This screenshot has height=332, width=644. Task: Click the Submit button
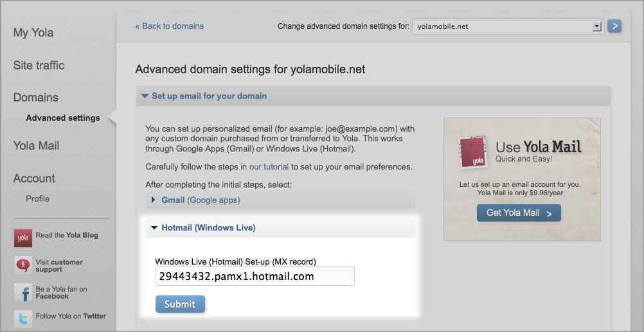click(x=180, y=304)
